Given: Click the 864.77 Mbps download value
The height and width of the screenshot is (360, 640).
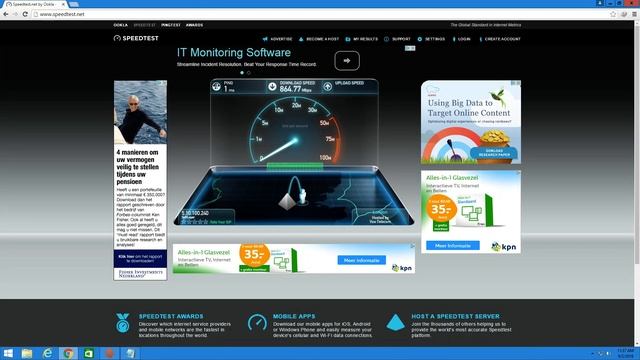Looking at the screenshot, I should 295,89.
